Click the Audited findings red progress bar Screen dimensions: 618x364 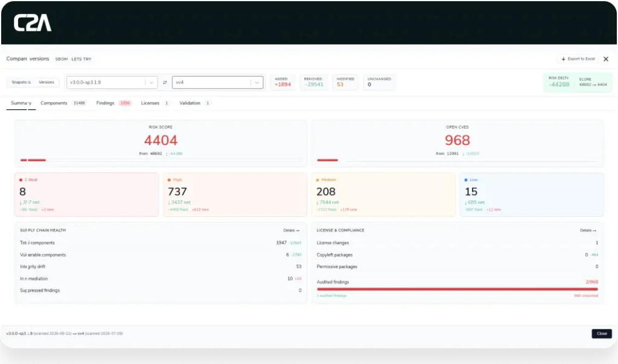pos(457,289)
